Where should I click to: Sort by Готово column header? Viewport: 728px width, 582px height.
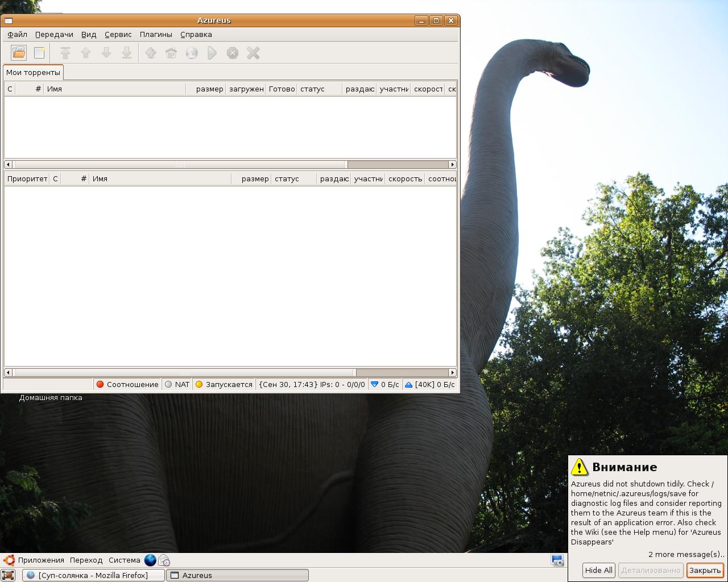pyautogui.click(x=282, y=89)
